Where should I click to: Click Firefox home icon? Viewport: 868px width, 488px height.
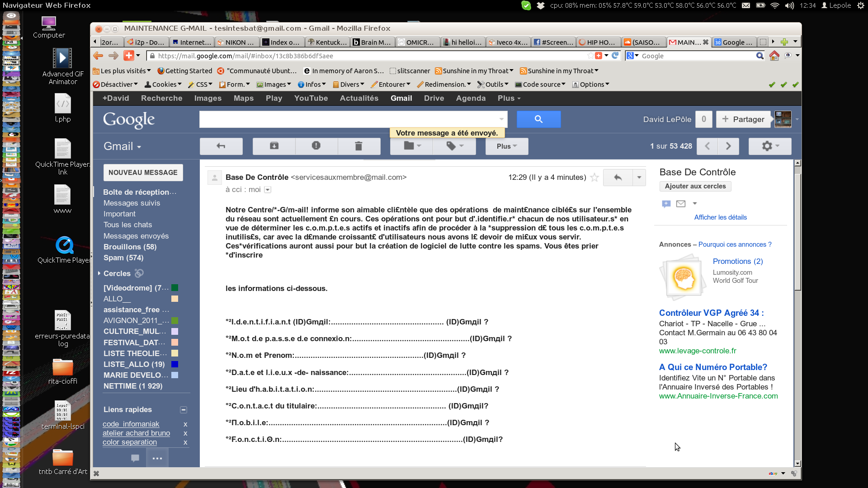click(774, 56)
